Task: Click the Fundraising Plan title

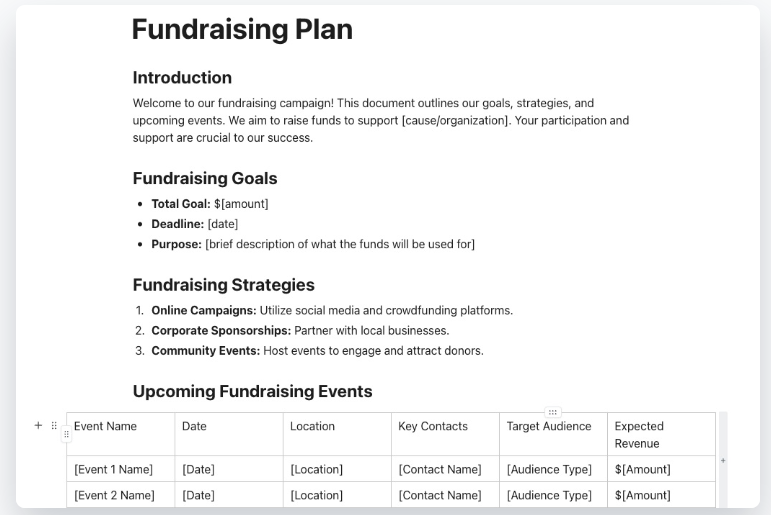Action: (242, 30)
